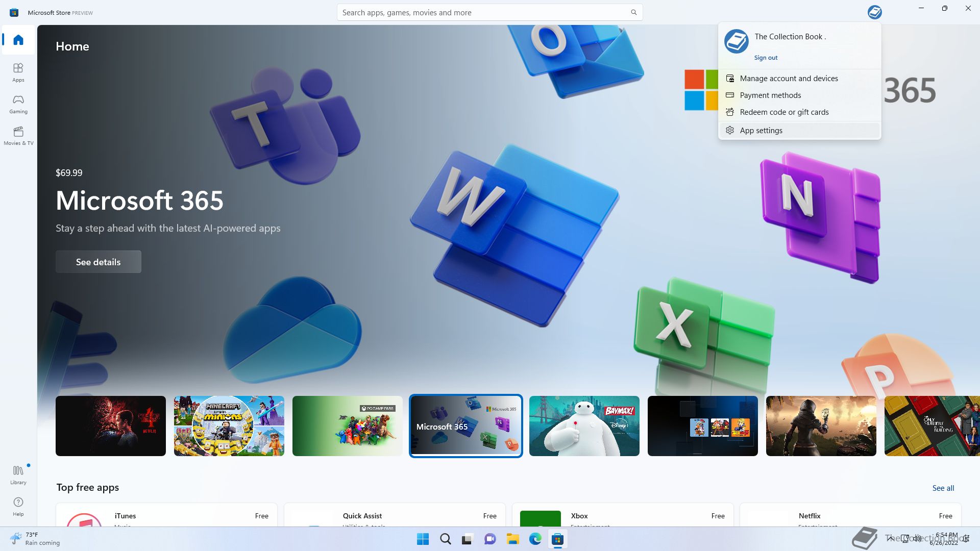Viewport: 980px width, 551px height.
Task: Open File Explorer from the taskbar
Action: click(x=512, y=539)
